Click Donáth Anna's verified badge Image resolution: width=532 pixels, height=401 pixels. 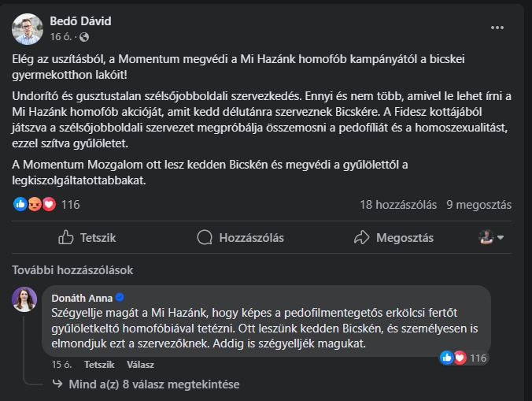coord(120,298)
